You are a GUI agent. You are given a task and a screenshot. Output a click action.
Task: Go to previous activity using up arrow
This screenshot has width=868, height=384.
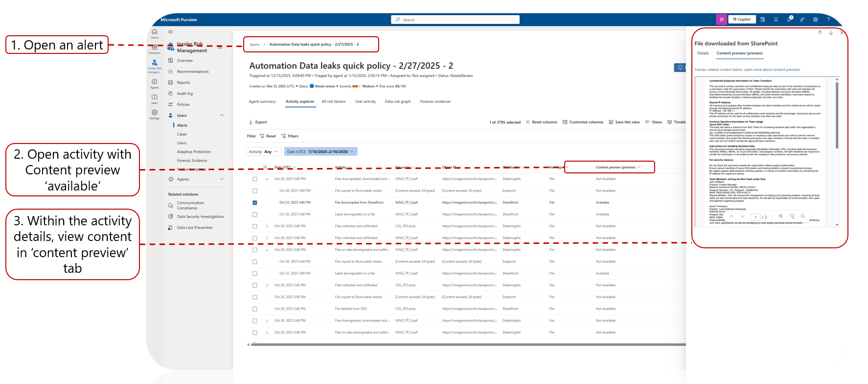820,33
